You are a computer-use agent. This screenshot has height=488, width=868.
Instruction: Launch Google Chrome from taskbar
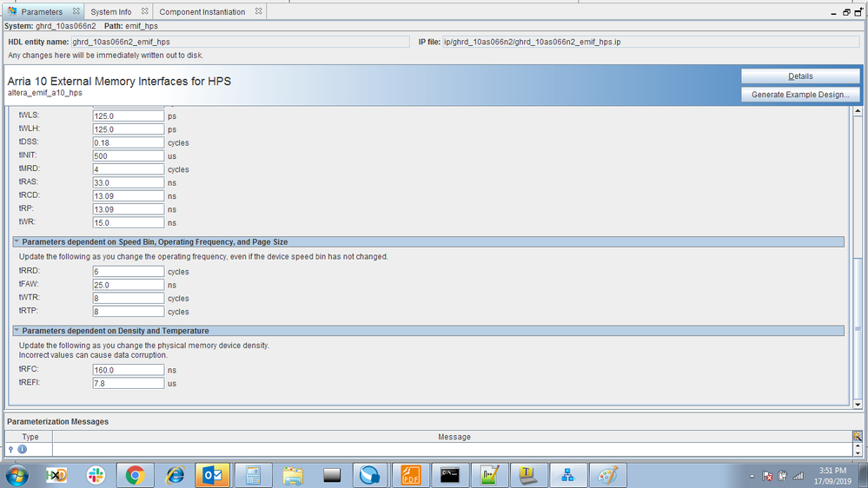[x=135, y=475]
